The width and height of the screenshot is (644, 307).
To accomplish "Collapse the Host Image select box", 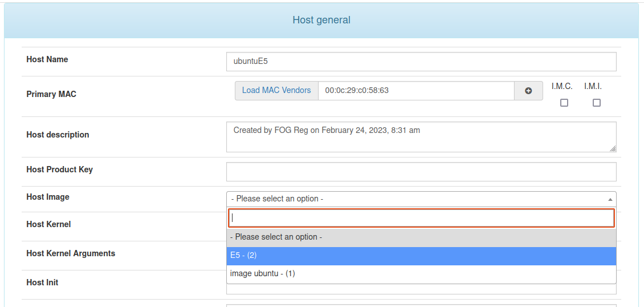I will click(x=421, y=199).
